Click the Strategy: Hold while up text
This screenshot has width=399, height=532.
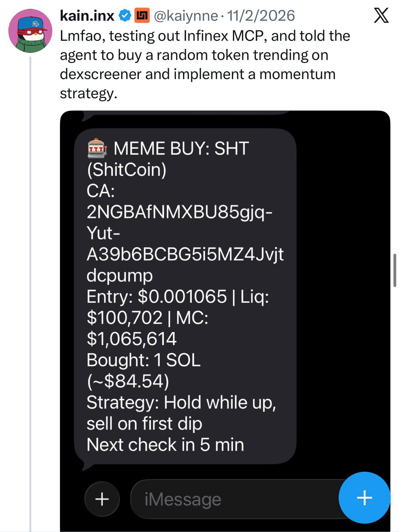(181, 403)
